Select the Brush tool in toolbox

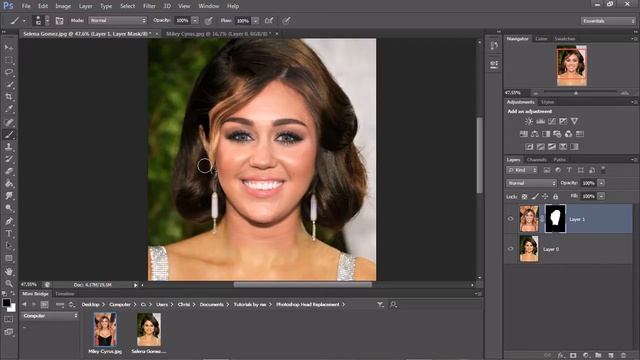click(x=9, y=134)
